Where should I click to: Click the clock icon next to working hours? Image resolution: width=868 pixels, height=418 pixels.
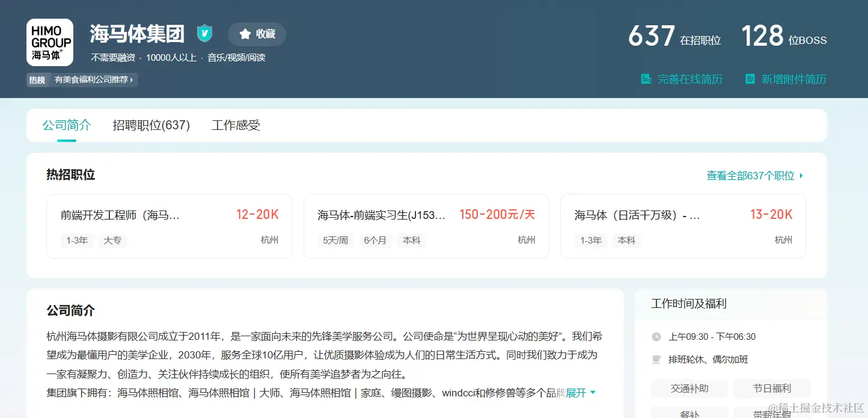pyautogui.click(x=656, y=337)
